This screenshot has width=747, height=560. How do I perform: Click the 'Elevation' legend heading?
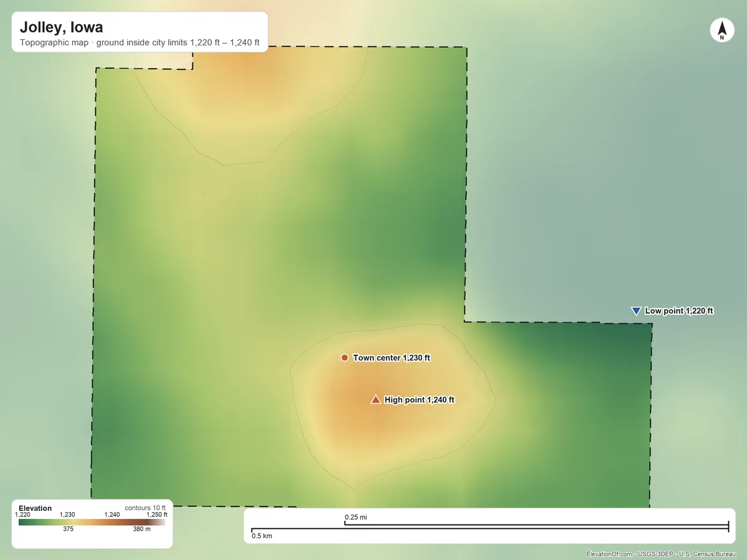[35, 508]
